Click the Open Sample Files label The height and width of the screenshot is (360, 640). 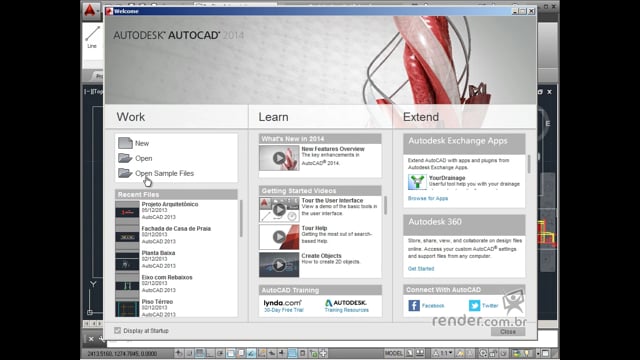click(164, 173)
